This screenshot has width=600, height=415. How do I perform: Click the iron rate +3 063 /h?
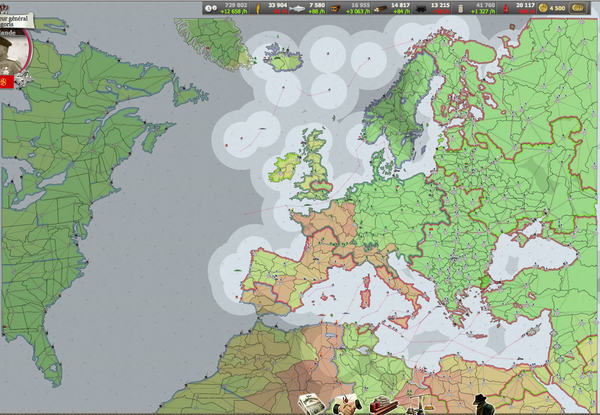358,11
